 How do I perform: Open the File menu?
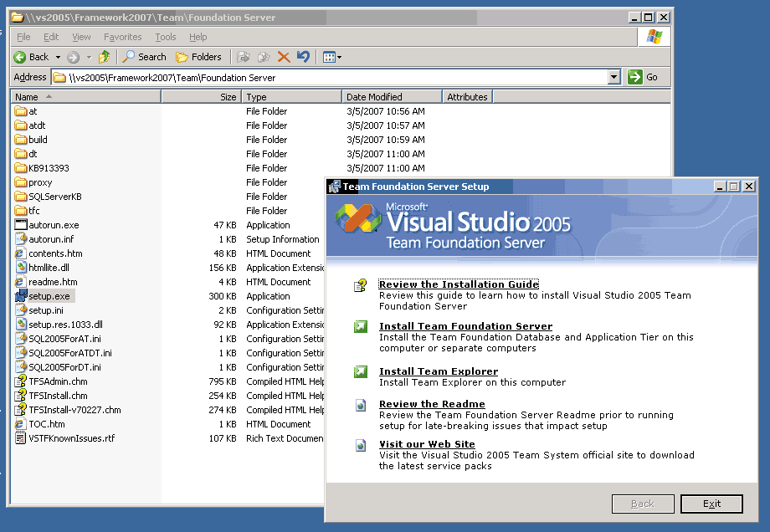pos(23,37)
